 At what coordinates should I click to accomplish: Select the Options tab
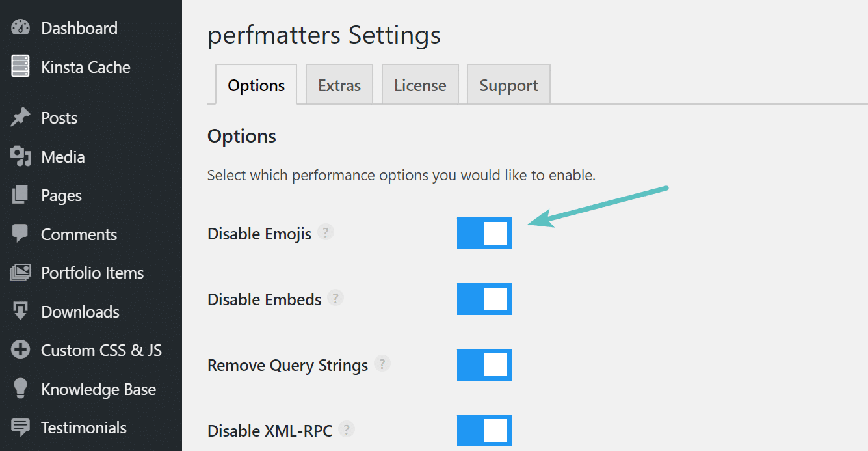point(256,84)
